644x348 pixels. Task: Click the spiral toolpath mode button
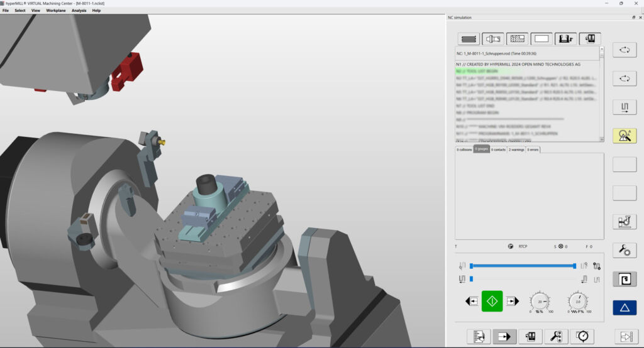click(x=625, y=280)
